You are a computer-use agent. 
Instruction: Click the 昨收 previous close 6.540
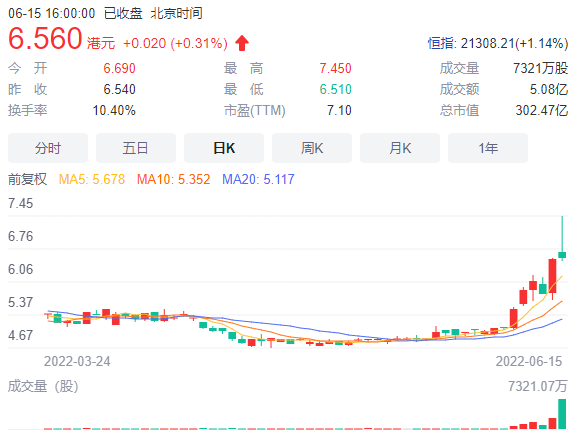pyautogui.click(x=119, y=89)
